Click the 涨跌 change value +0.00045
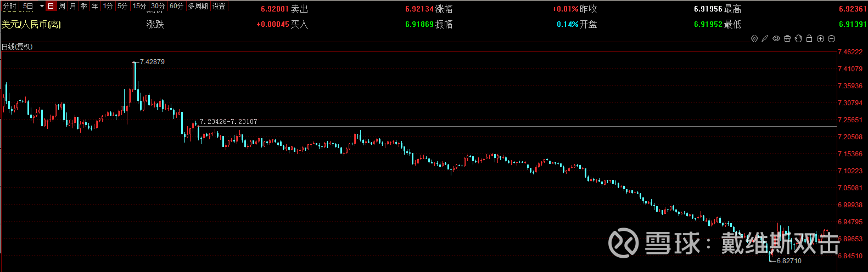The image size is (868, 272). 273,25
